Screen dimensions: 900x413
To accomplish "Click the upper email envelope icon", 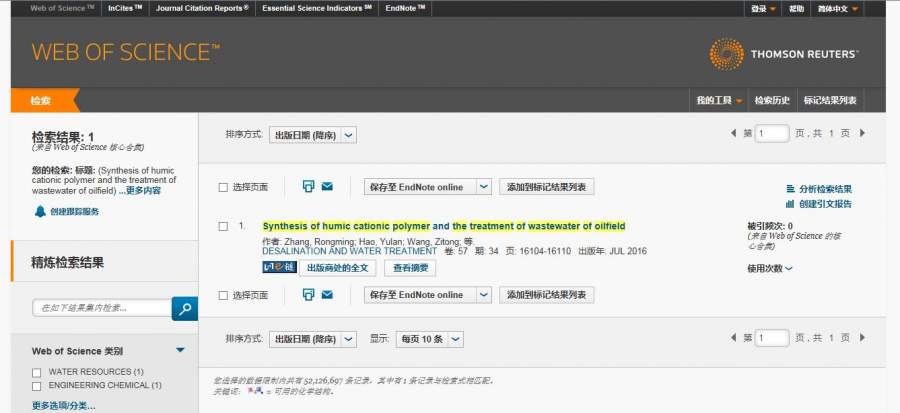I will [x=327, y=186].
